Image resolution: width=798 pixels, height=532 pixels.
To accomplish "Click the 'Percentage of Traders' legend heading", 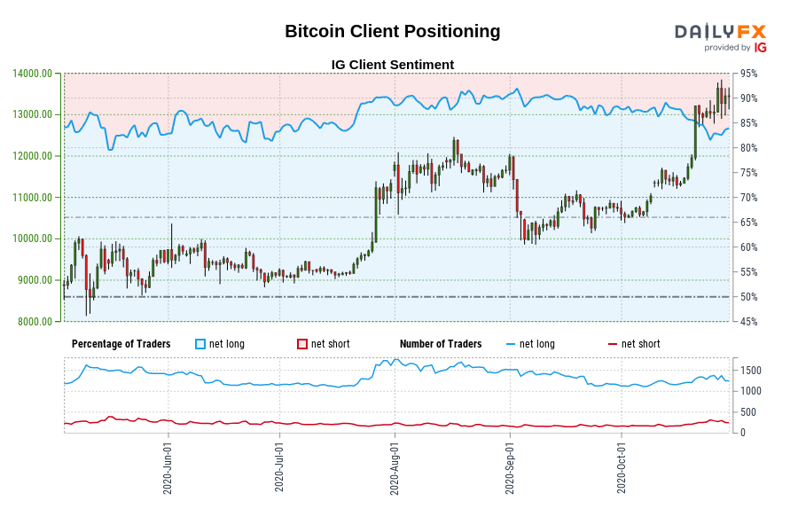I will click(121, 344).
